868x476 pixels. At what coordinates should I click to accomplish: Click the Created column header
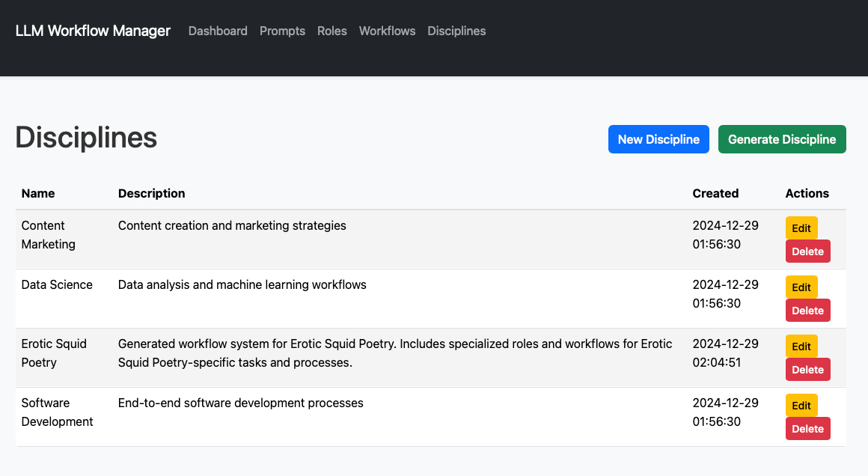(x=715, y=193)
